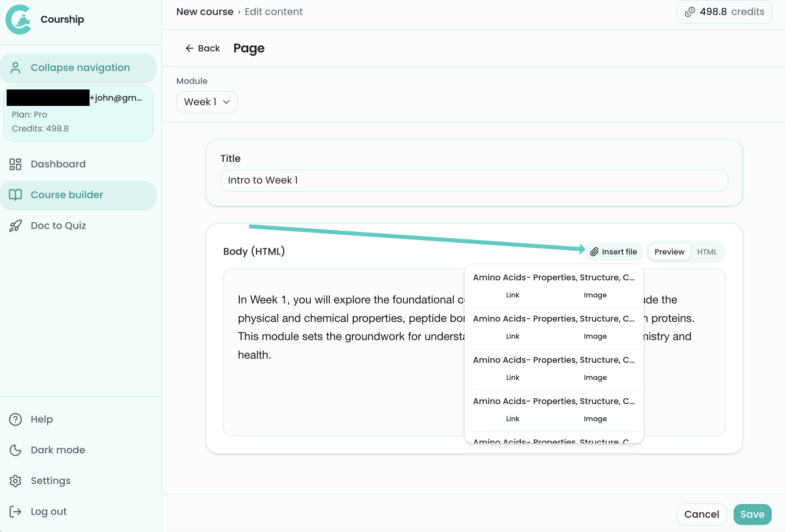Open Doc to Quiz page
This screenshot has height=532, width=785.
coord(78,225)
